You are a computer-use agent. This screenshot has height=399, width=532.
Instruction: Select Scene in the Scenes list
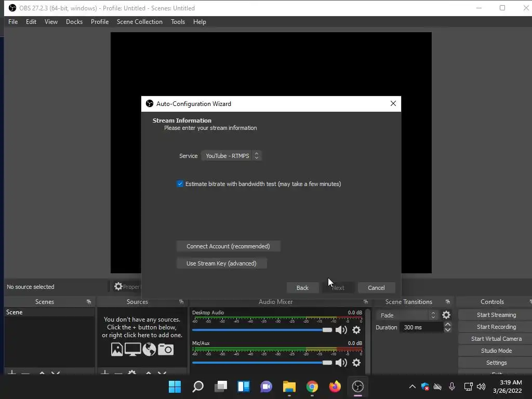click(x=49, y=312)
